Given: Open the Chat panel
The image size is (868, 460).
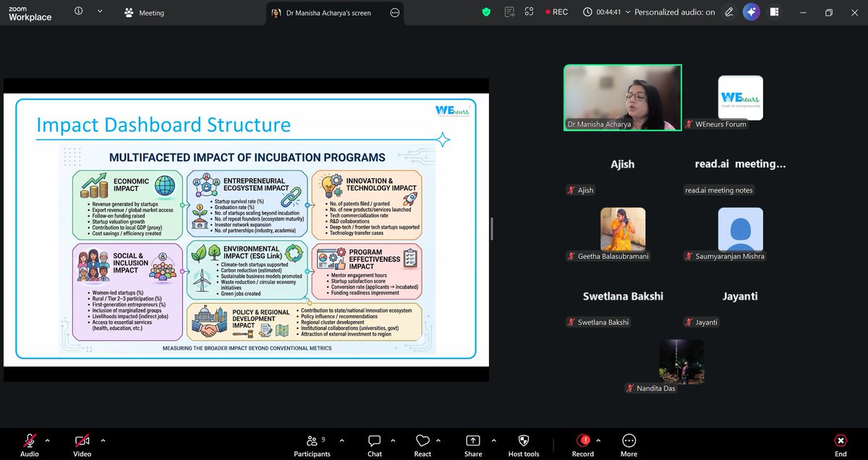Looking at the screenshot, I should (x=375, y=444).
